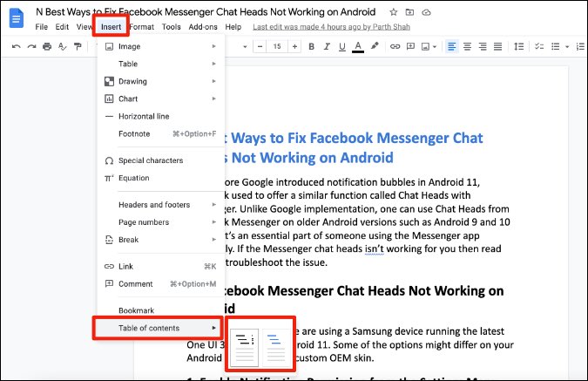Insert image from toolbar
The width and height of the screenshot is (588, 381).
(426, 46)
